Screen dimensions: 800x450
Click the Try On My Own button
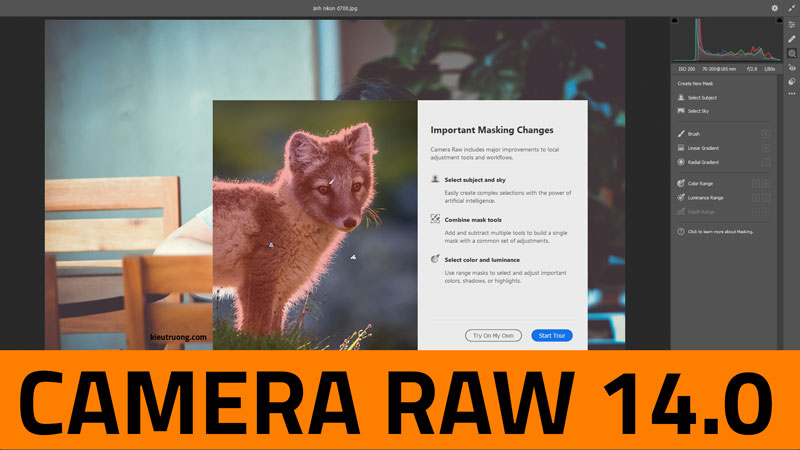click(x=493, y=335)
